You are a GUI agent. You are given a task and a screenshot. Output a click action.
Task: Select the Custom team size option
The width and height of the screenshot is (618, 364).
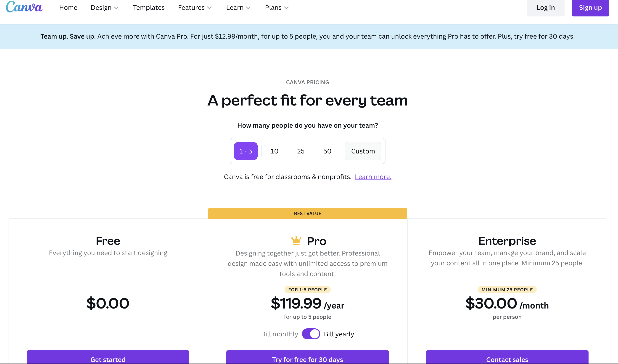363,151
